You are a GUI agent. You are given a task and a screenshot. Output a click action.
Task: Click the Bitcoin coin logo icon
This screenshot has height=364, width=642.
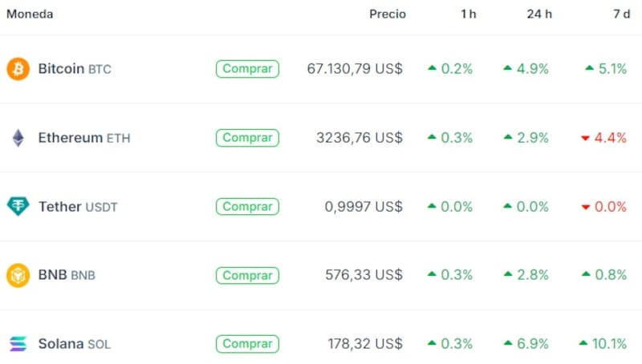pos(18,69)
